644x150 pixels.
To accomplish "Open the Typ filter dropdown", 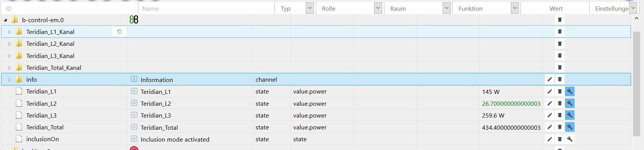I will 310,8.
